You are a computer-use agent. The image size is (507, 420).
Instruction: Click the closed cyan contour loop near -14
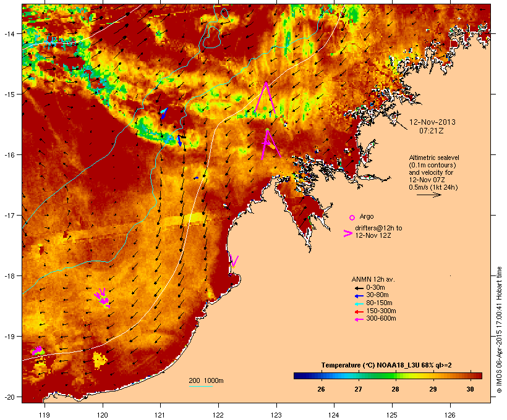[x=212, y=37]
